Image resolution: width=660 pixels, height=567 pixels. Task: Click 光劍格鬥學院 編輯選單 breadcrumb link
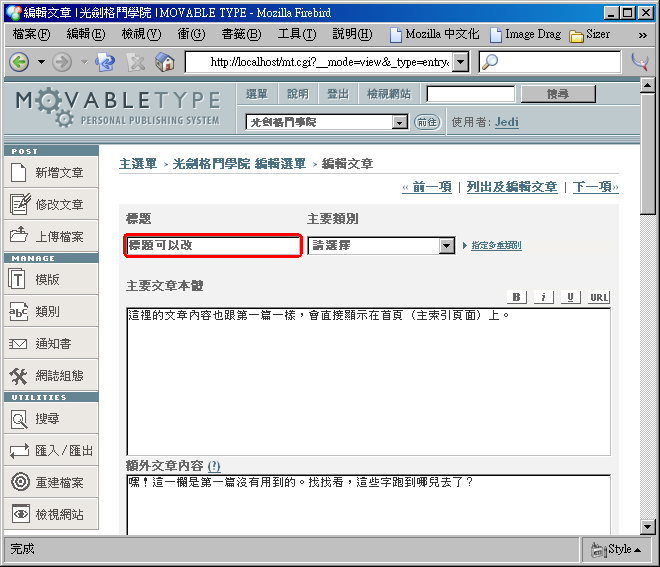239,163
